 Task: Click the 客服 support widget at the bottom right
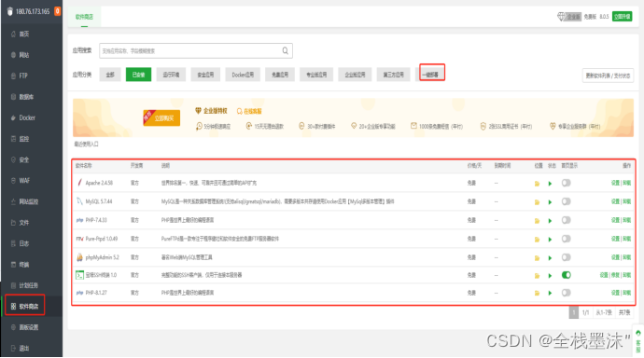pos(638,341)
